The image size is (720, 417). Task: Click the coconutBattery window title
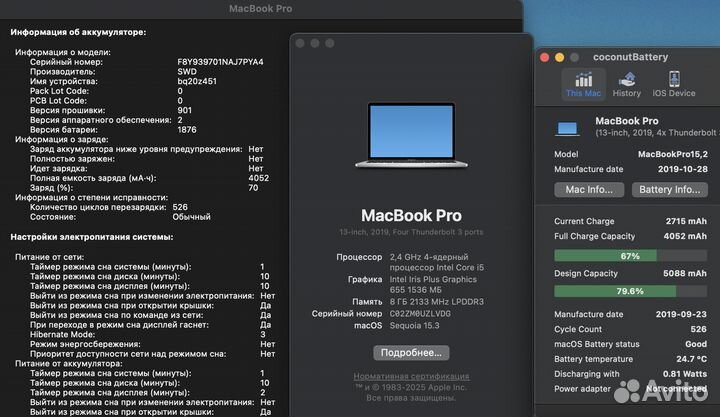pyautogui.click(x=630, y=57)
